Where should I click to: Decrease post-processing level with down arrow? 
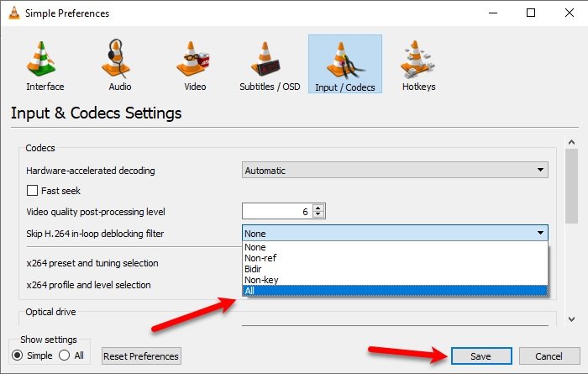318,214
